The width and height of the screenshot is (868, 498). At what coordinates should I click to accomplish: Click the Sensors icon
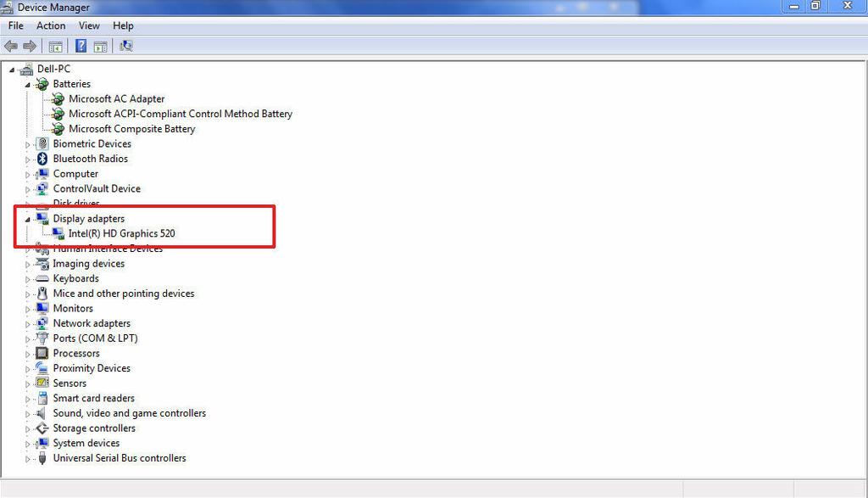pos(42,383)
